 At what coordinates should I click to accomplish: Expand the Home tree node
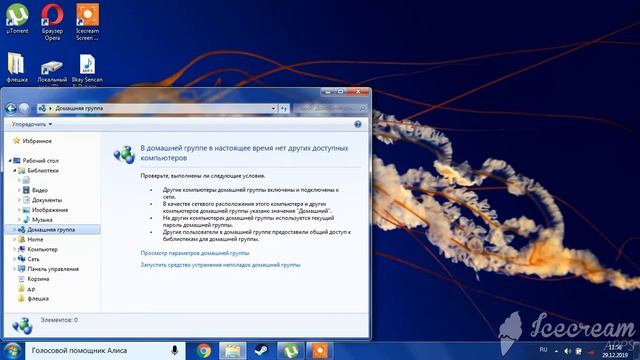coord(15,239)
